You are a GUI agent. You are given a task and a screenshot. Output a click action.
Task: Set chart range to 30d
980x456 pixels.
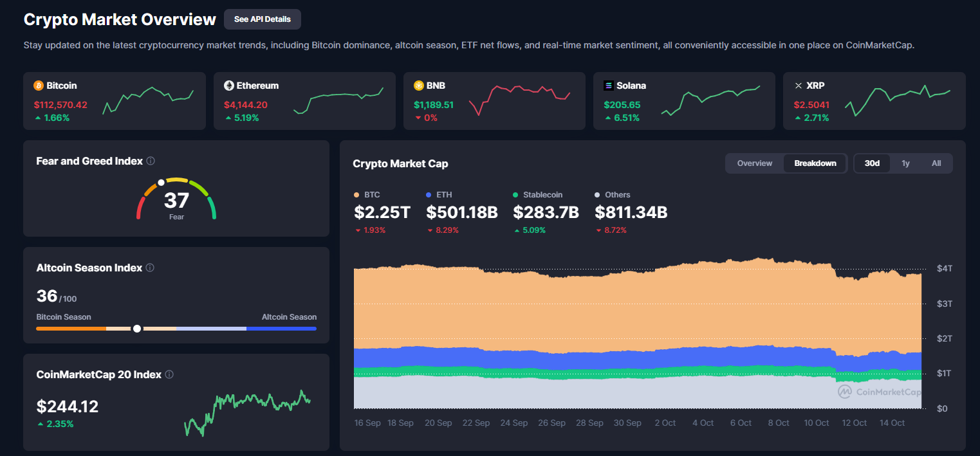click(x=872, y=163)
